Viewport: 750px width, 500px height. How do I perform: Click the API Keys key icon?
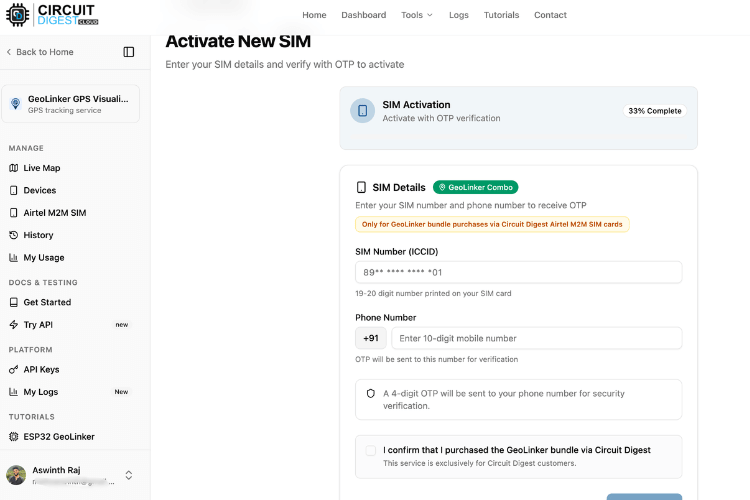13,369
